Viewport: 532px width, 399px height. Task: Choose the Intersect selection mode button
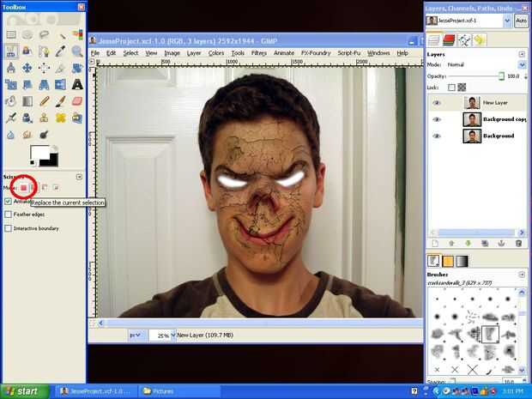(x=56, y=187)
